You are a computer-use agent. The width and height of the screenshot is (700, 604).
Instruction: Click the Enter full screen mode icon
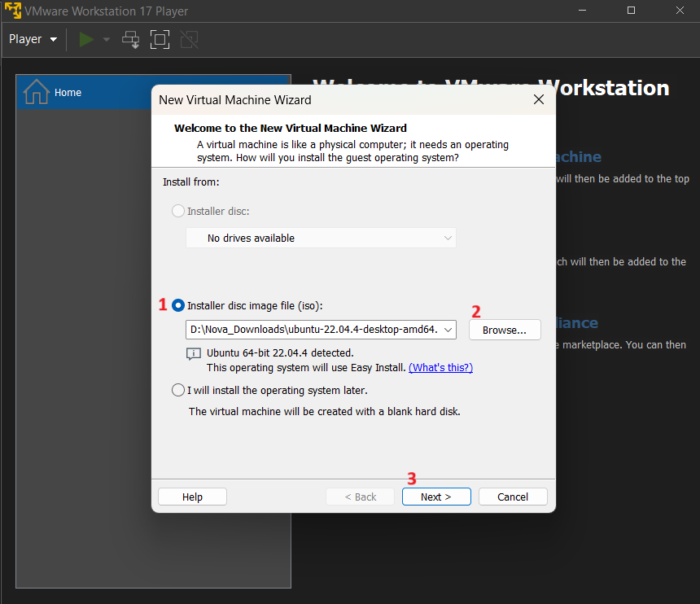tap(160, 39)
